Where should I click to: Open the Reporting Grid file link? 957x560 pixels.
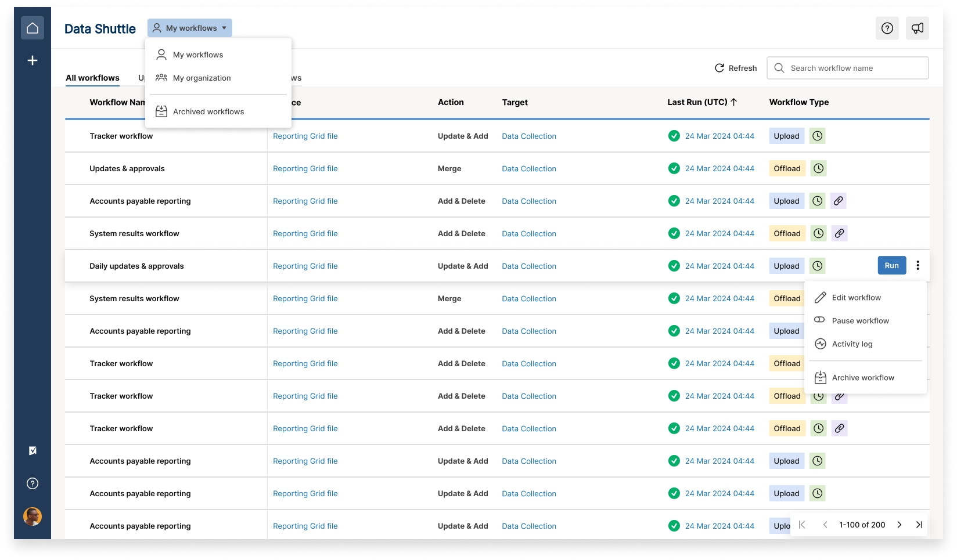(305, 136)
